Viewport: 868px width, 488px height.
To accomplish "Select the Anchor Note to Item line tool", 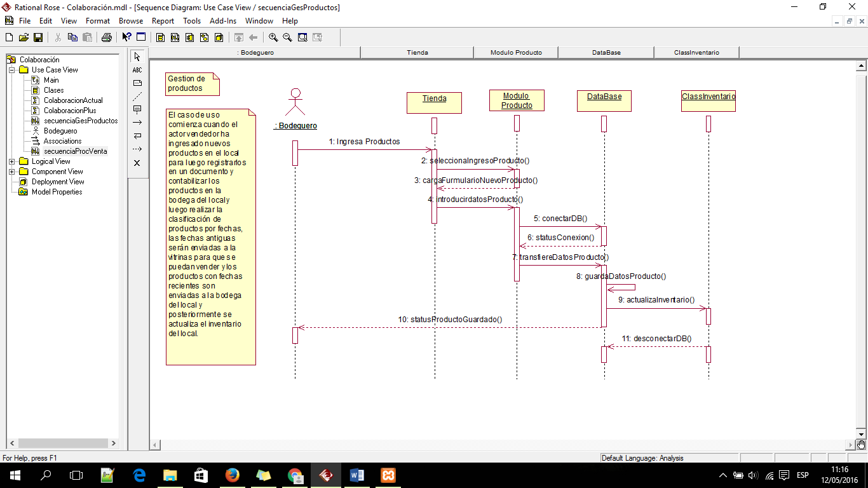I will pyautogui.click(x=137, y=97).
